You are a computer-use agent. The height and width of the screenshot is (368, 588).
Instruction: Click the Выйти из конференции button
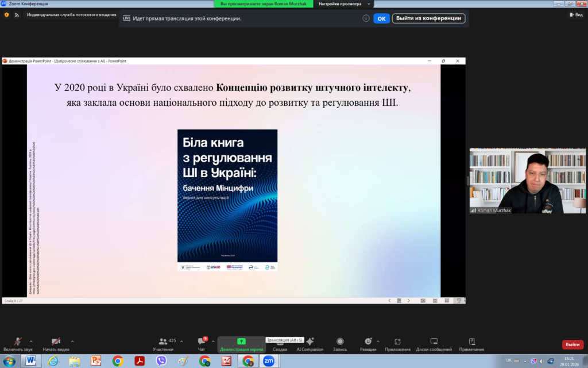428,18
